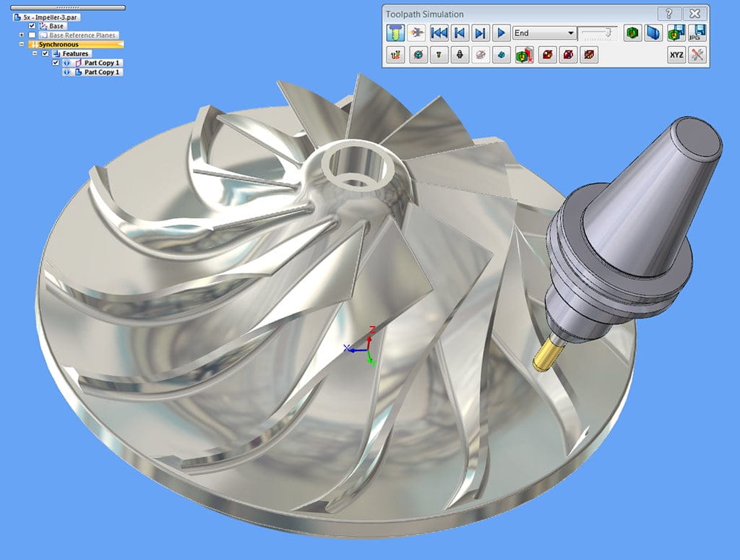The image size is (740, 560).
Task: Step the simulation forward one move
Action: click(481, 33)
